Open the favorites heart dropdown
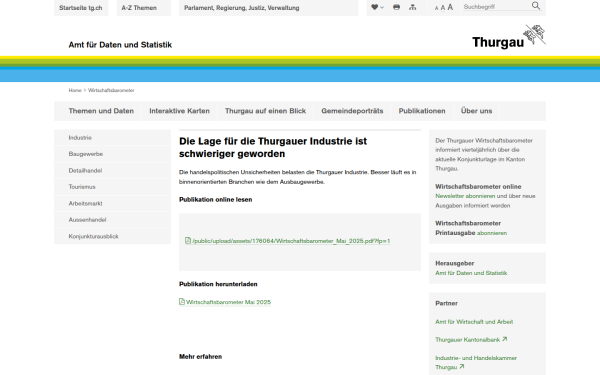Image resolution: width=600 pixels, height=375 pixels. [x=377, y=7]
